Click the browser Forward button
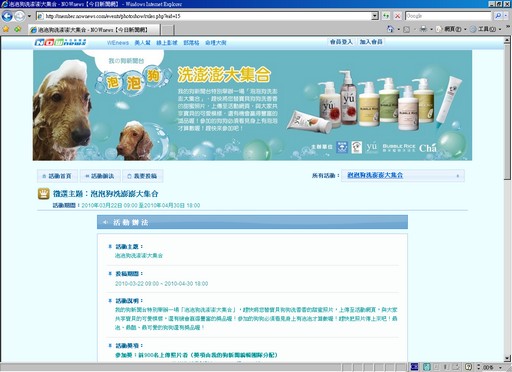Image resolution: width=512 pixels, height=372 pixels. click(19, 16)
